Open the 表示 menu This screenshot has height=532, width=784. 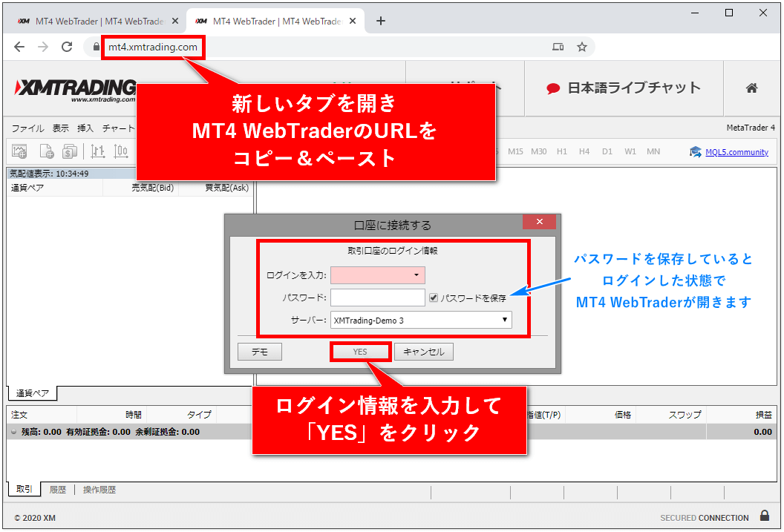pyautogui.click(x=61, y=128)
